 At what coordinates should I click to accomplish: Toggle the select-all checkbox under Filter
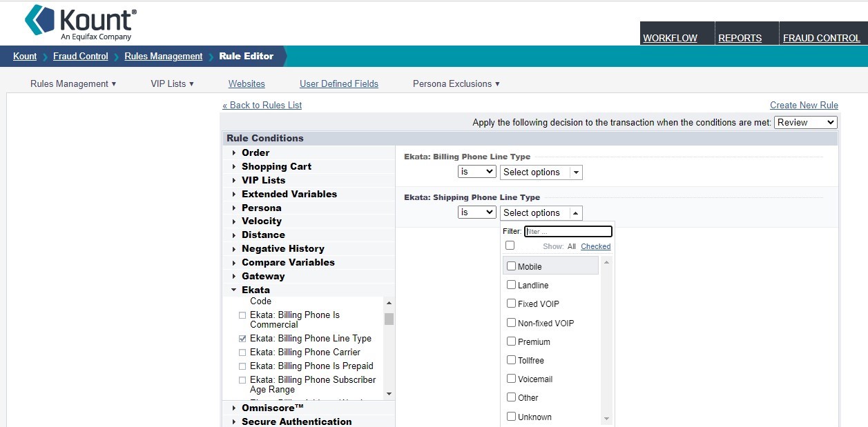point(510,246)
